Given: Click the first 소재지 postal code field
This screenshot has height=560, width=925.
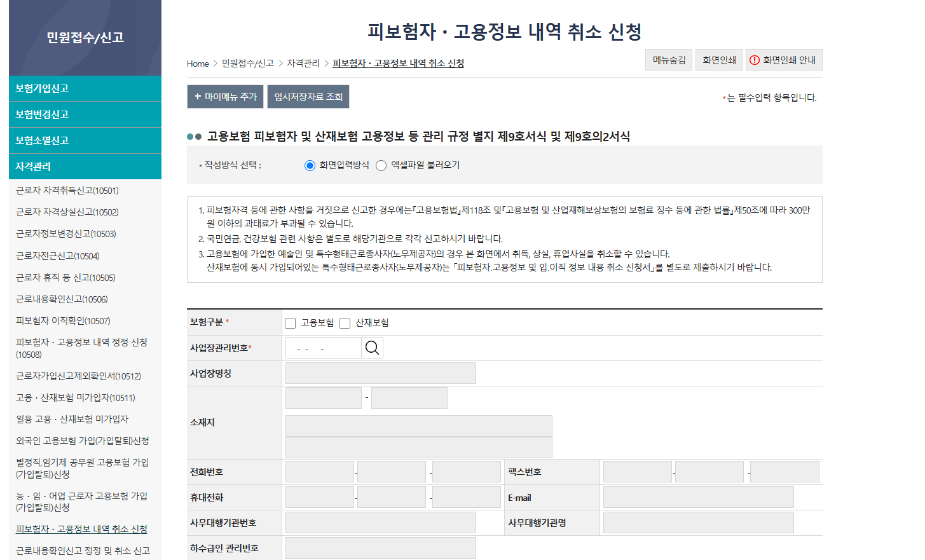Looking at the screenshot, I should click(324, 398).
